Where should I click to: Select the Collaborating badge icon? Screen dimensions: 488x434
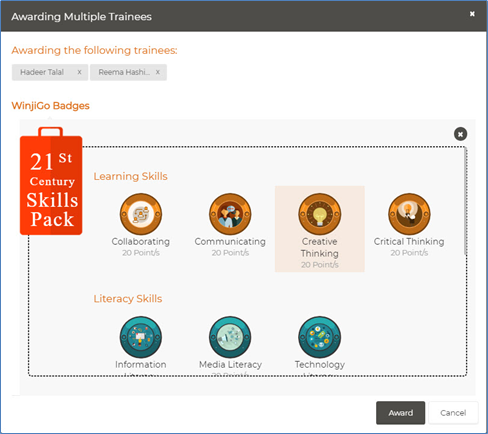click(x=141, y=214)
